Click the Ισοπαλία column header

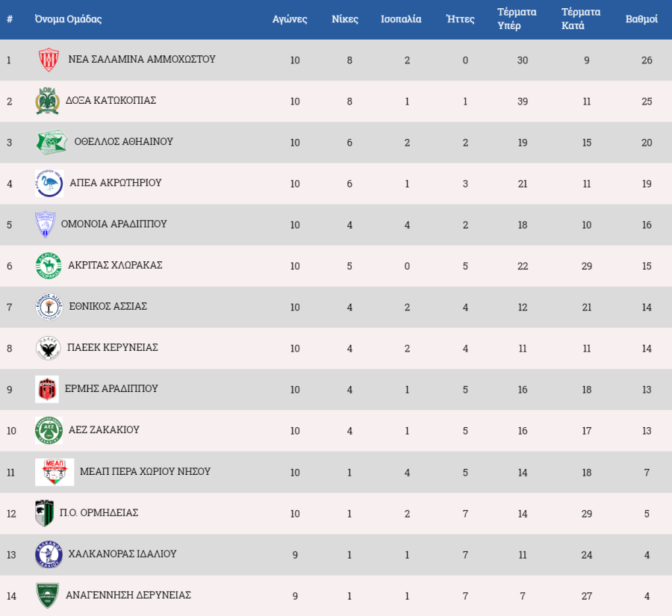click(401, 19)
